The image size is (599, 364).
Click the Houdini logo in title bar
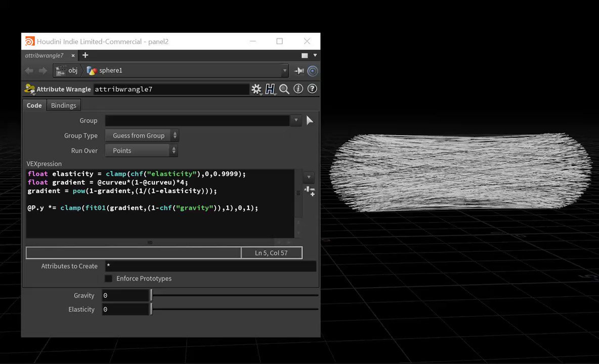(x=30, y=41)
